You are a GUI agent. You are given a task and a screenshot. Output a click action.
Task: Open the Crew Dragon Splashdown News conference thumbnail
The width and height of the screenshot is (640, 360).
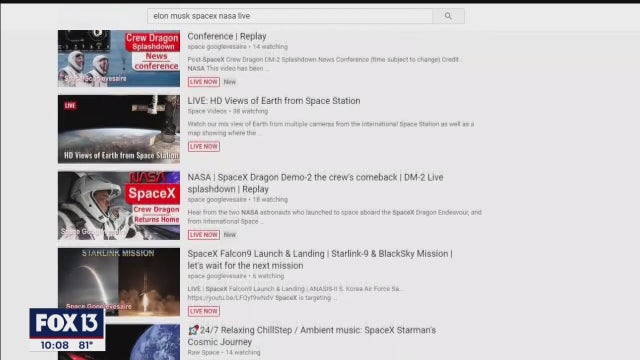(x=119, y=58)
